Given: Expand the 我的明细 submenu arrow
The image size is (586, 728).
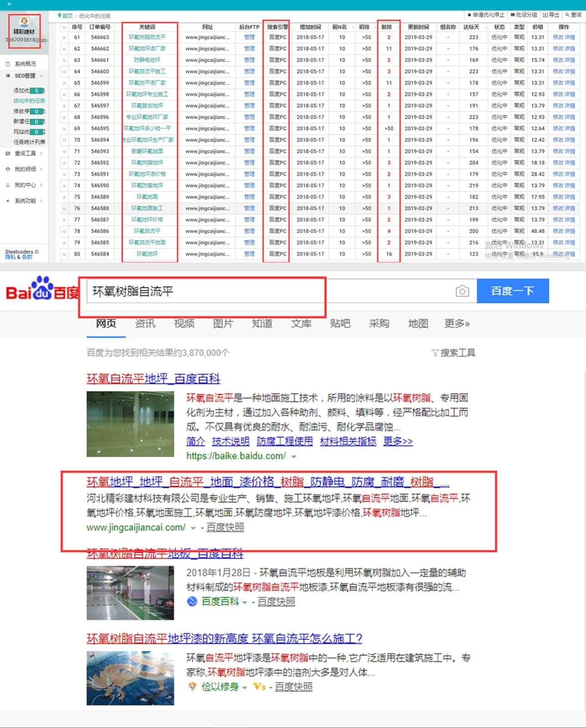Looking at the screenshot, I should point(41,169).
